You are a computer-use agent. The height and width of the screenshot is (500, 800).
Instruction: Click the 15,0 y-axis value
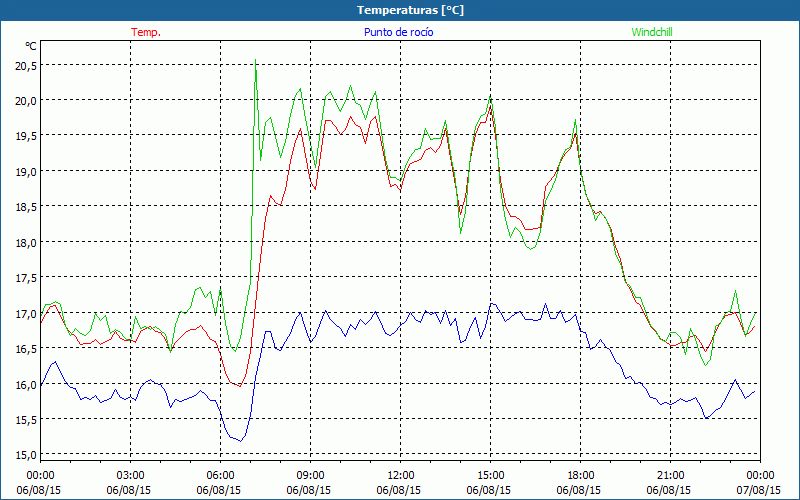(26, 455)
